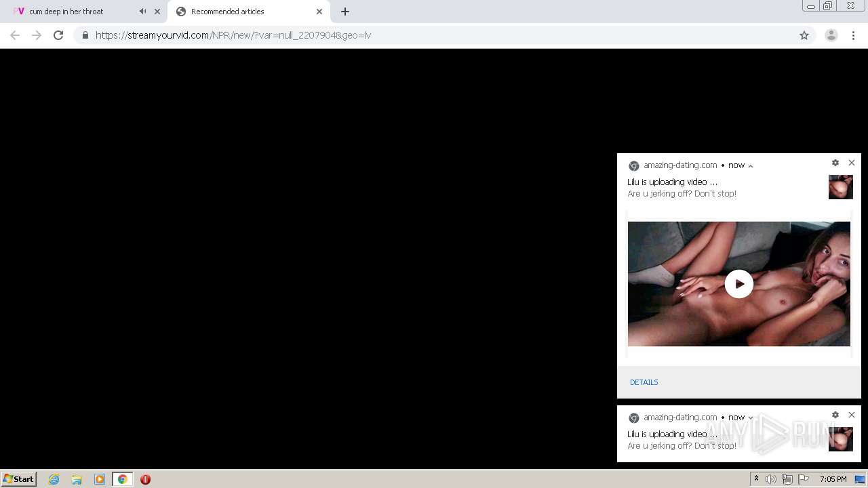Click the 'Lilu is uploading video' title in top notification
This screenshot has height=488, width=868.
click(x=672, y=182)
